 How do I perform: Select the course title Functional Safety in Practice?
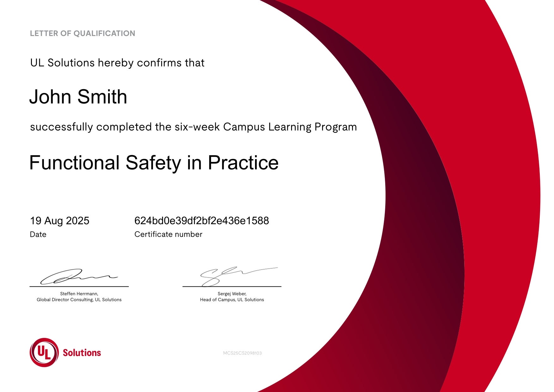(154, 163)
